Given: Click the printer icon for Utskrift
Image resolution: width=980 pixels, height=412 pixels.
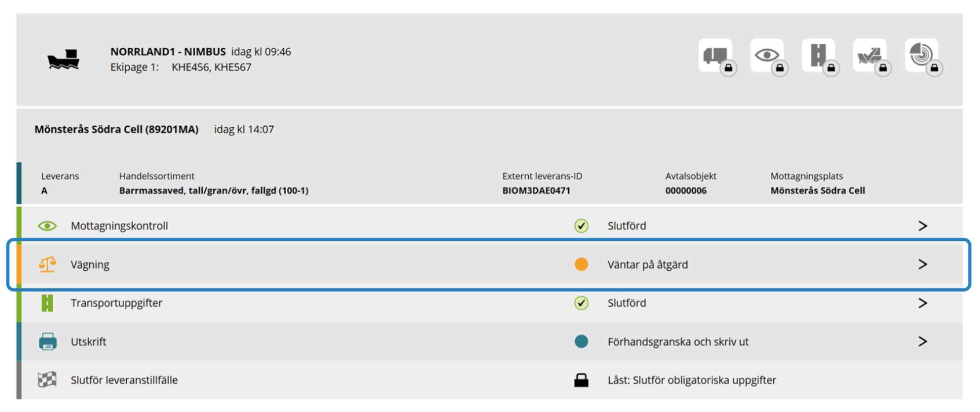Looking at the screenshot, I should (47, 341).
